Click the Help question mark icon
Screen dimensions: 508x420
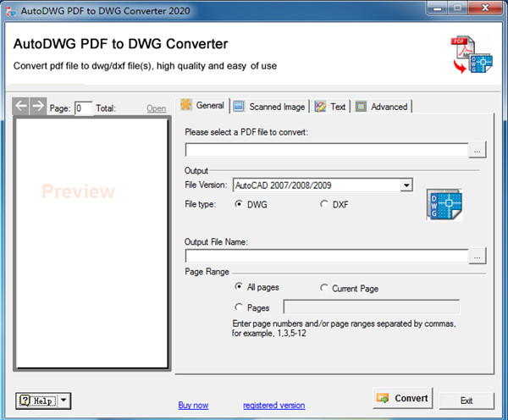click(x=25, y=401)
